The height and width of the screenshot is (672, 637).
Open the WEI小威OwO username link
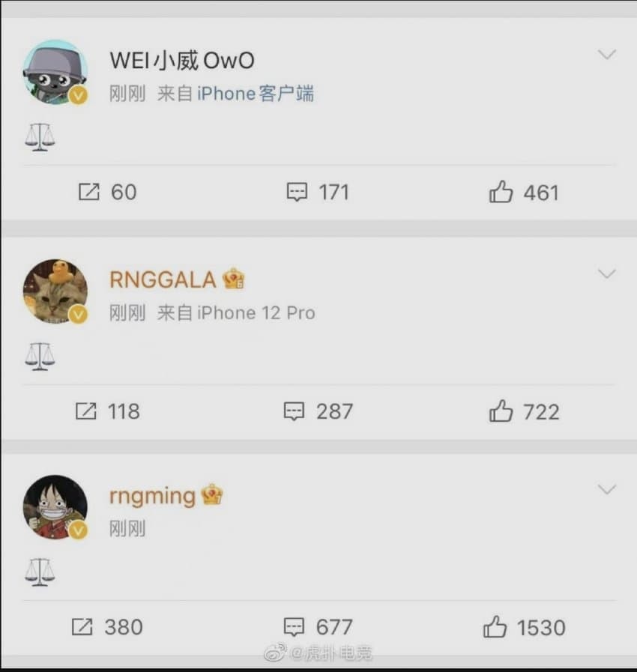tap(182, 61)
